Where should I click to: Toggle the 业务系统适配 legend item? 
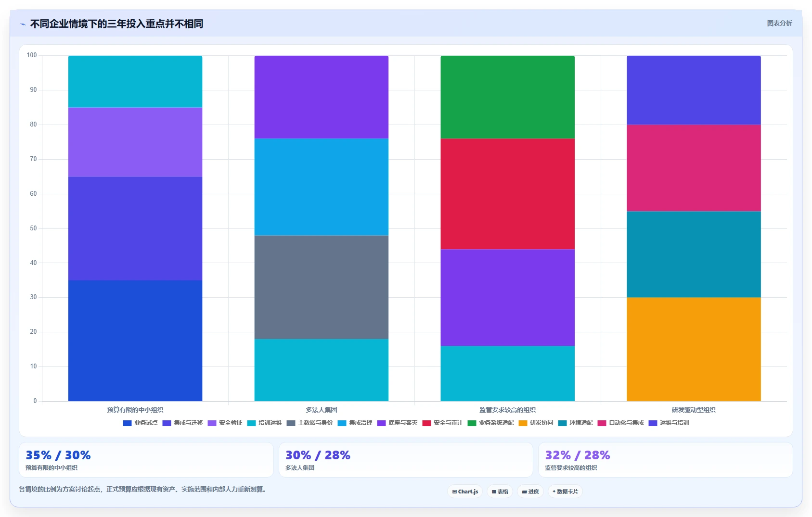(490, 423)
